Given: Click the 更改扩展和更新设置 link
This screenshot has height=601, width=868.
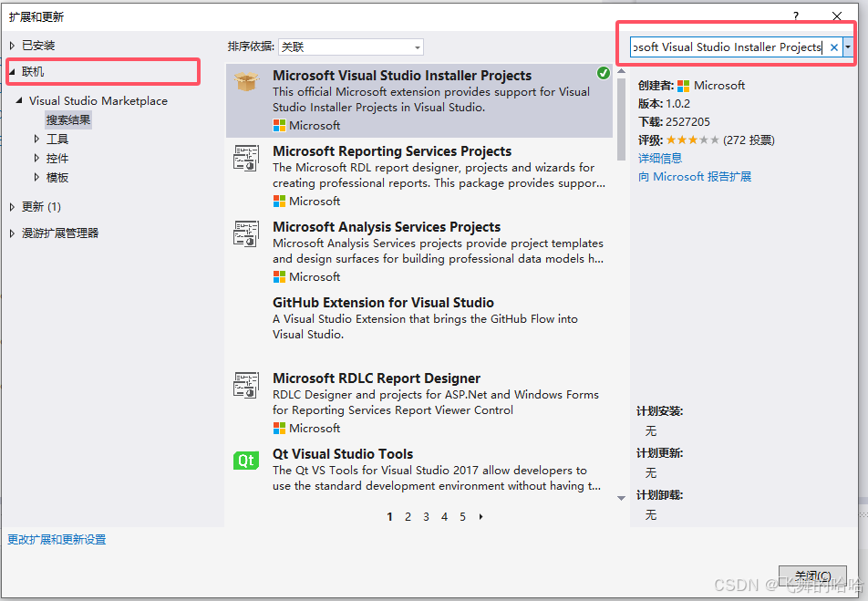Looking at the screenshot, I should click(56, 539).
